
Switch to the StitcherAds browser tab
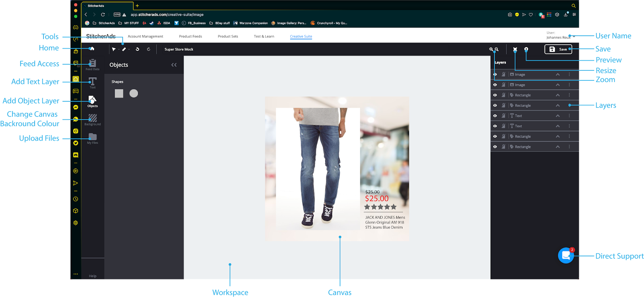(107, 6)
